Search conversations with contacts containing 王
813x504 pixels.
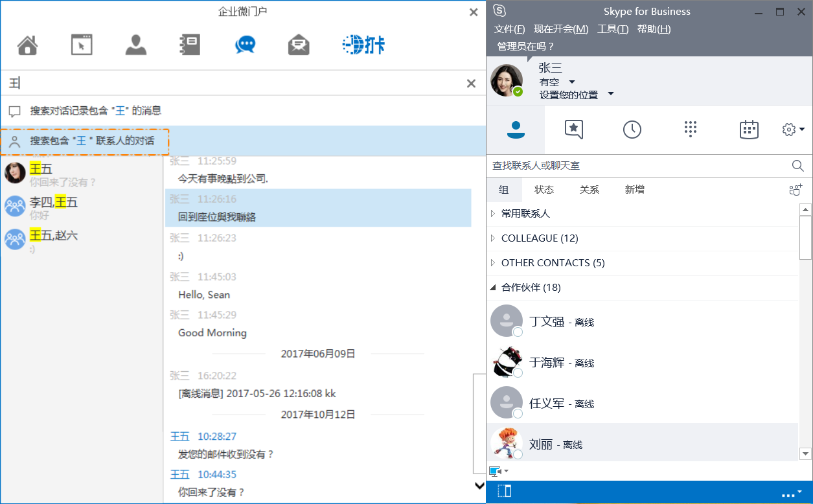[243, 141]
